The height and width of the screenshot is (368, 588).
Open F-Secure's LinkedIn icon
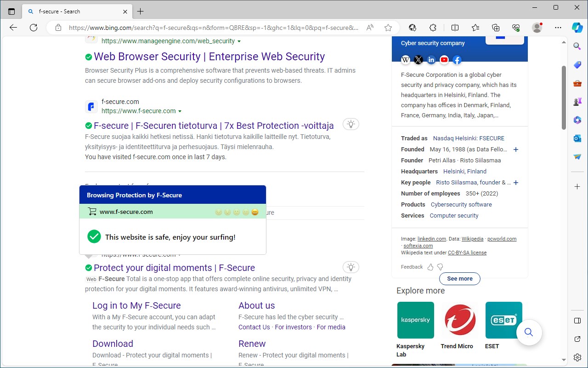431,60
